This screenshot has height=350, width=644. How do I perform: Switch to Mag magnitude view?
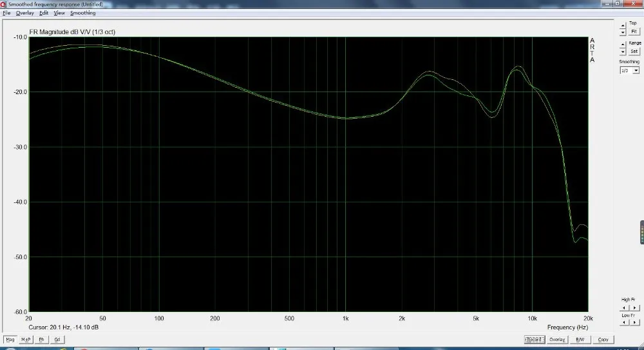point(10,340)
